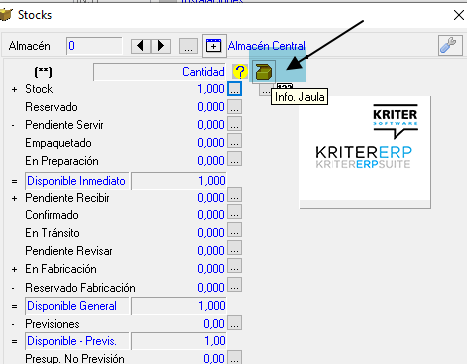Open Pendiente Servir detail ellipsis button
The height and width of the screenshot is (364, 467).
pos(234,125)
